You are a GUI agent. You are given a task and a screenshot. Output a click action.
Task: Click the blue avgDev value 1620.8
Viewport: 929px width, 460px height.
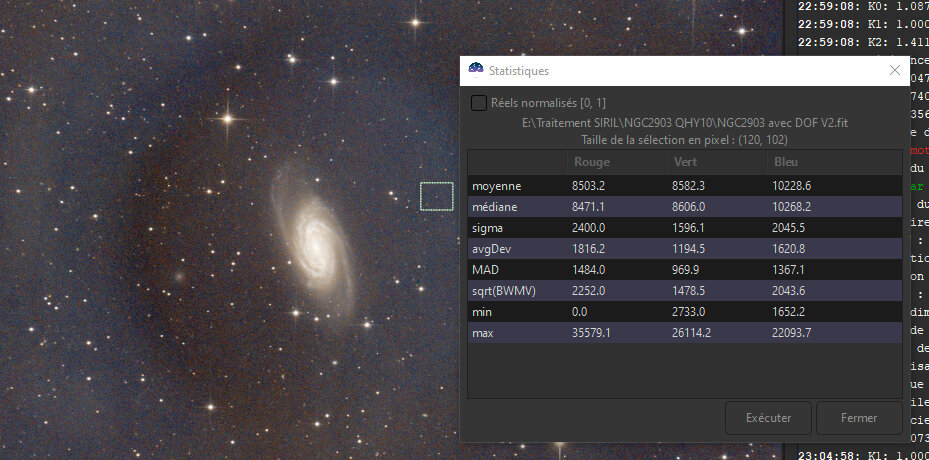(x=789, y=250)
